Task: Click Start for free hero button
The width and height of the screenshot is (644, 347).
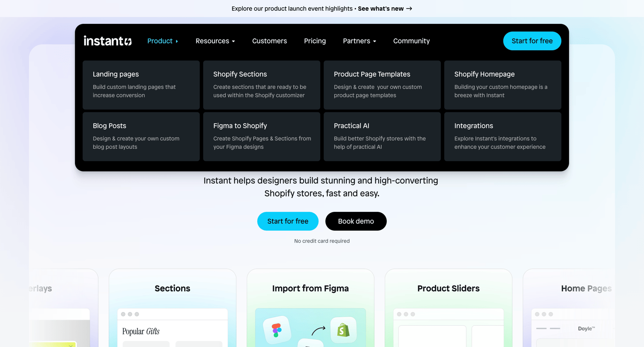Action: [288, 221]
